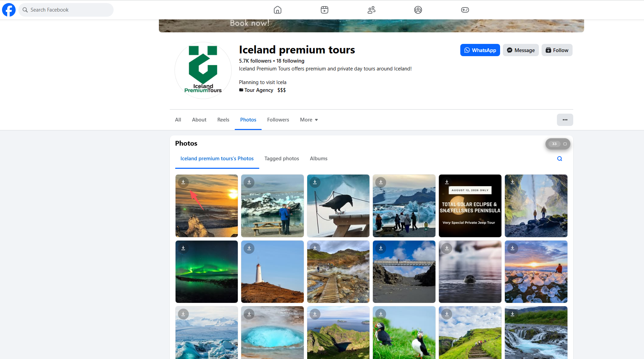Click download icon on glacier lagoon tourists photo
Screen dimensions: 644x359
pos(381,182)
